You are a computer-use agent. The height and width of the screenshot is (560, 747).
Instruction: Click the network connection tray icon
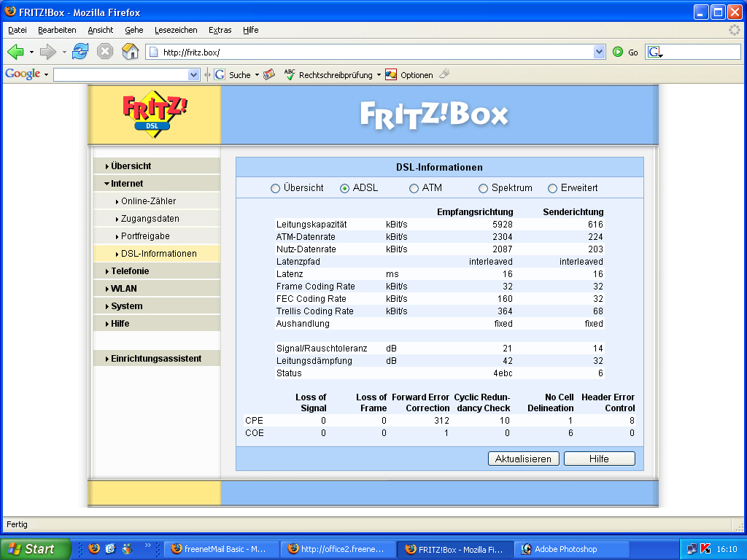pos(692,549)
